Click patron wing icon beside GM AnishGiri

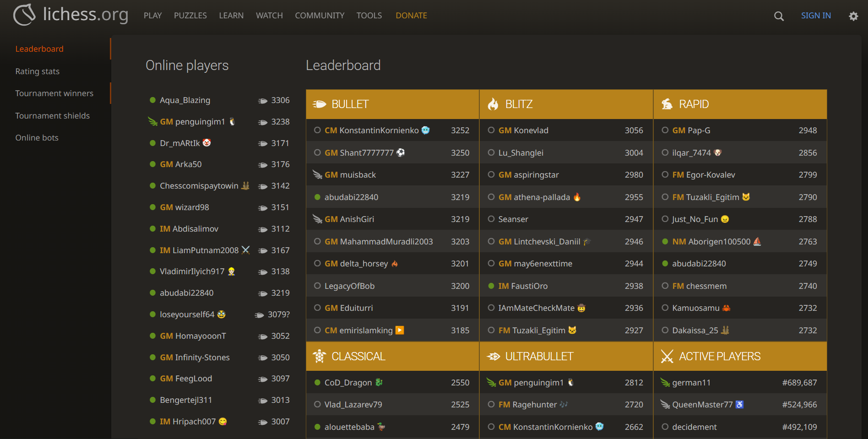pos(317,219)
